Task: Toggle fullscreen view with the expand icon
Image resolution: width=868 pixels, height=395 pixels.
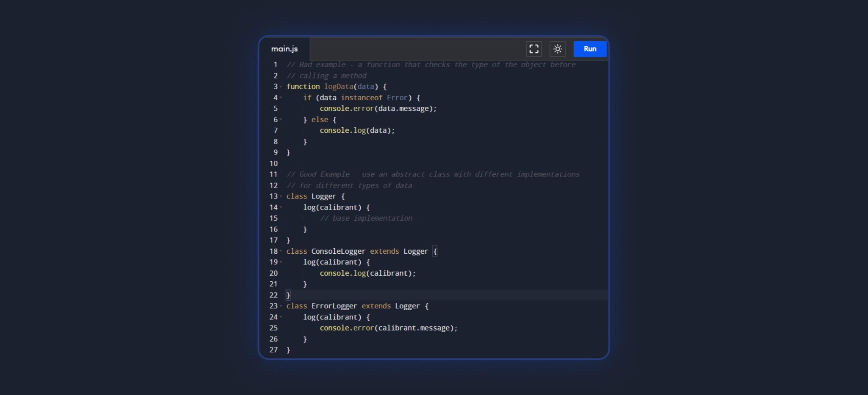Action: 534,49
